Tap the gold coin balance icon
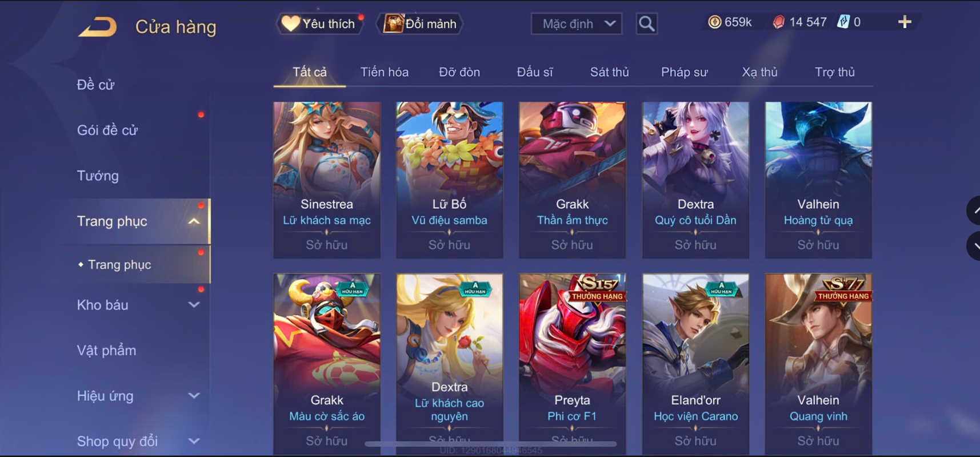 point(714,22)
